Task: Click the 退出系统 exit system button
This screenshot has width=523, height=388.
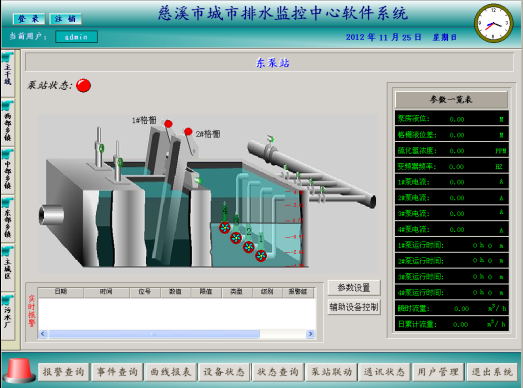Action: coord(492,372)
